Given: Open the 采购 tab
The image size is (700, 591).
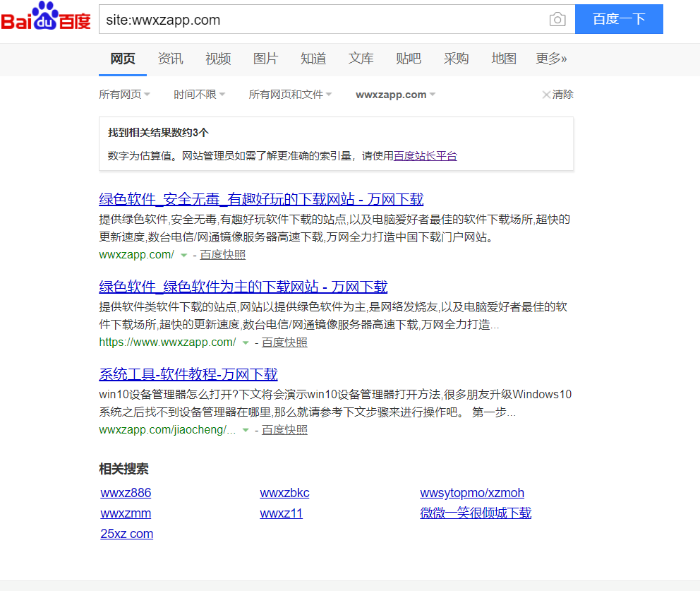Looking at the screenshot, I should click(457, 59).
